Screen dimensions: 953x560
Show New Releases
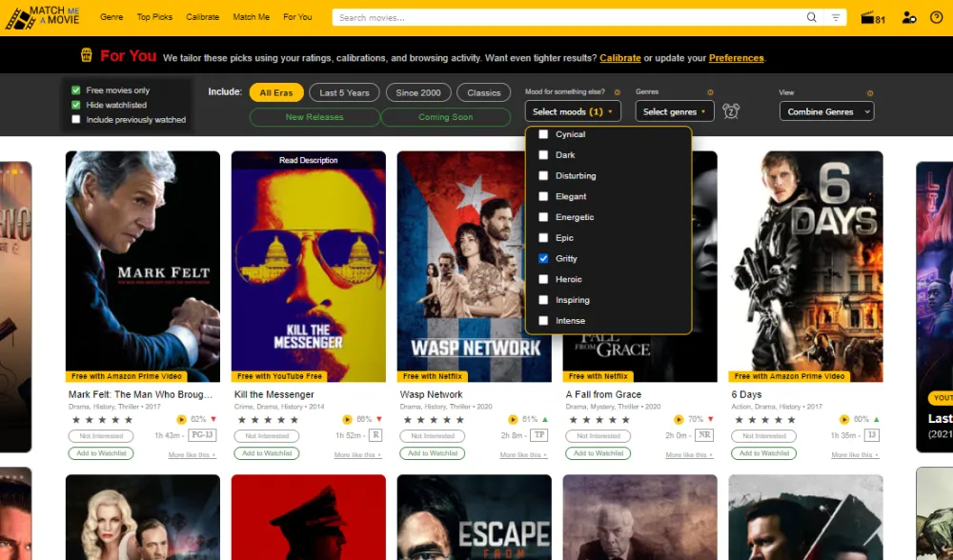[x=314, y=116]
